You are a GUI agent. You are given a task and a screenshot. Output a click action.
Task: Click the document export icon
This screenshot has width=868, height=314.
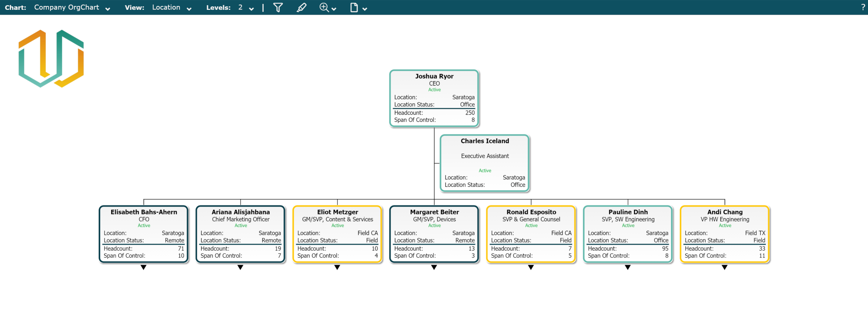click(x=354, y=7)
